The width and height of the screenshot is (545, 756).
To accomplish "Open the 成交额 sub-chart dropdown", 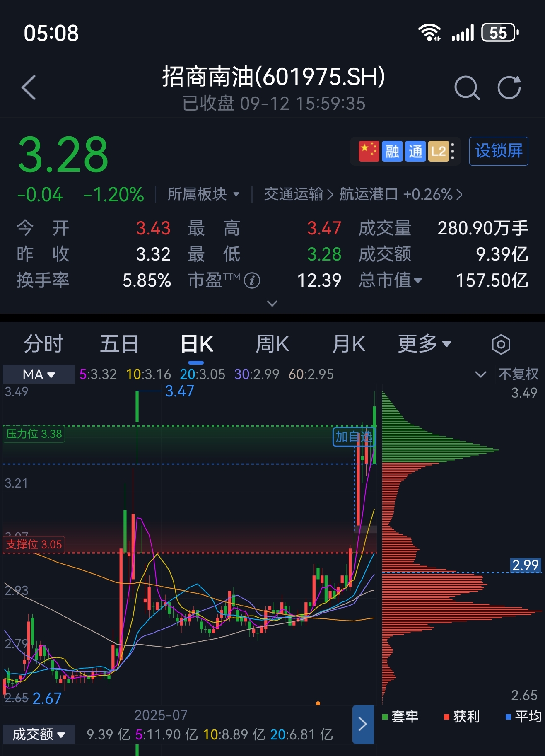I will pos(39,734).
